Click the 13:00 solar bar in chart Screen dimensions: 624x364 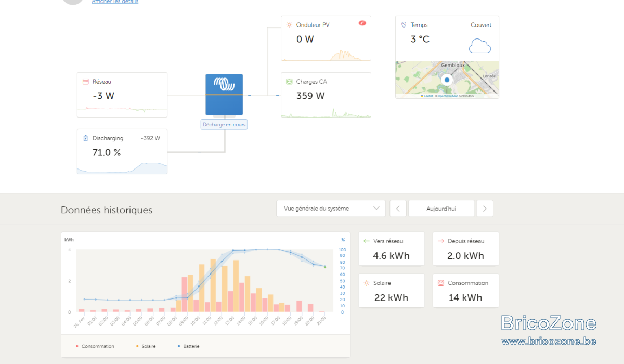click(236, 286)
